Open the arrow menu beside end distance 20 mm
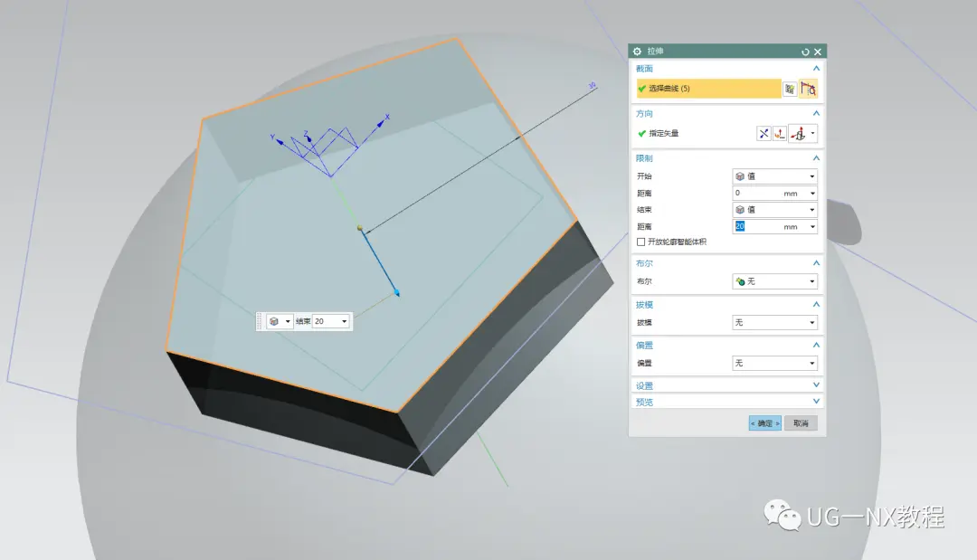Image resolution: width=977 pixels, height=560 pixels. click(812, 227)
